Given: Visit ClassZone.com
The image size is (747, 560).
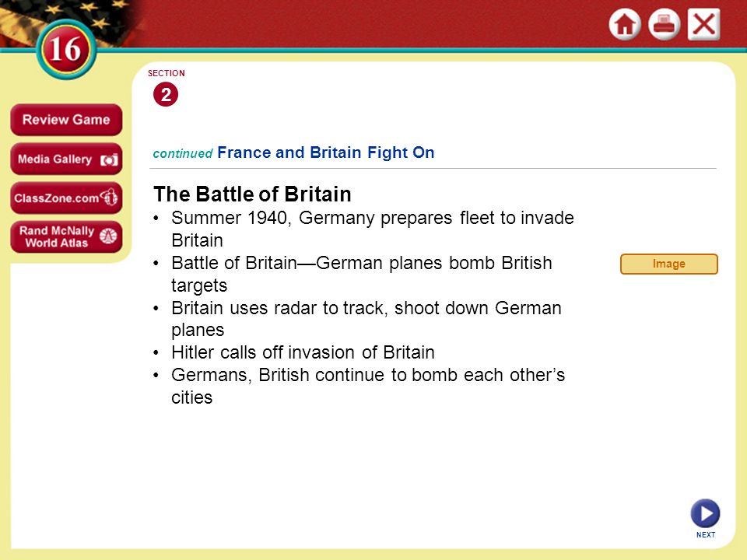Looking at the screenshot, I should 66,198.
